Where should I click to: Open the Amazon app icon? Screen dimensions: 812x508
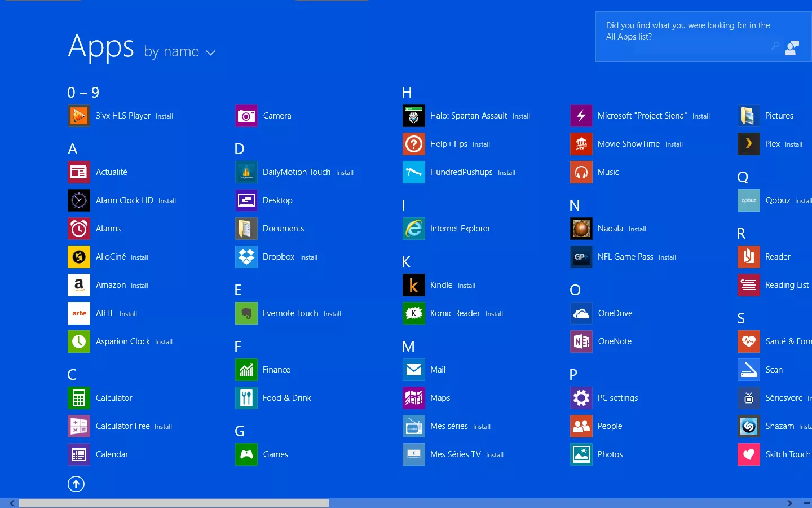coord(79,285)
